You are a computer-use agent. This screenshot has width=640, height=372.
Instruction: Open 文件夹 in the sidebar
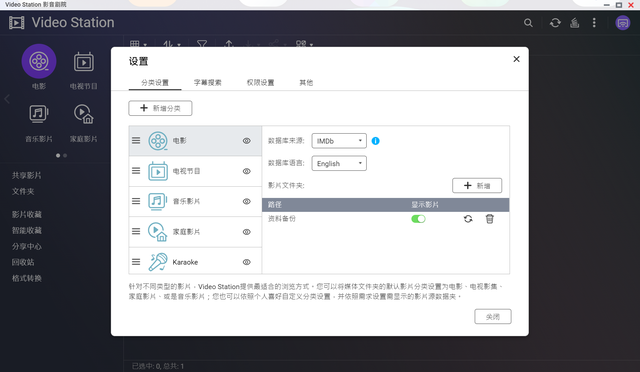click(23, 191)
